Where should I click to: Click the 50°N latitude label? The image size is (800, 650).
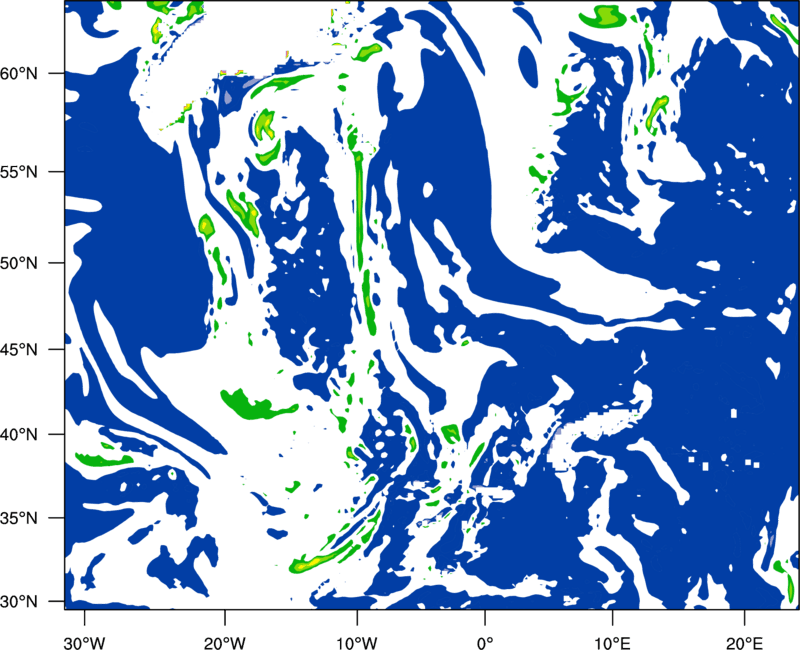(x=19, y=263)
